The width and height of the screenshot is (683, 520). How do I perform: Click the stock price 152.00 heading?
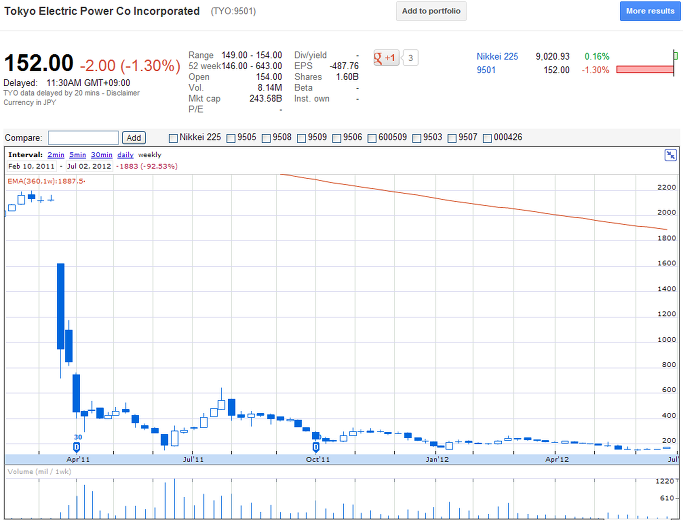tap(39, 63)
